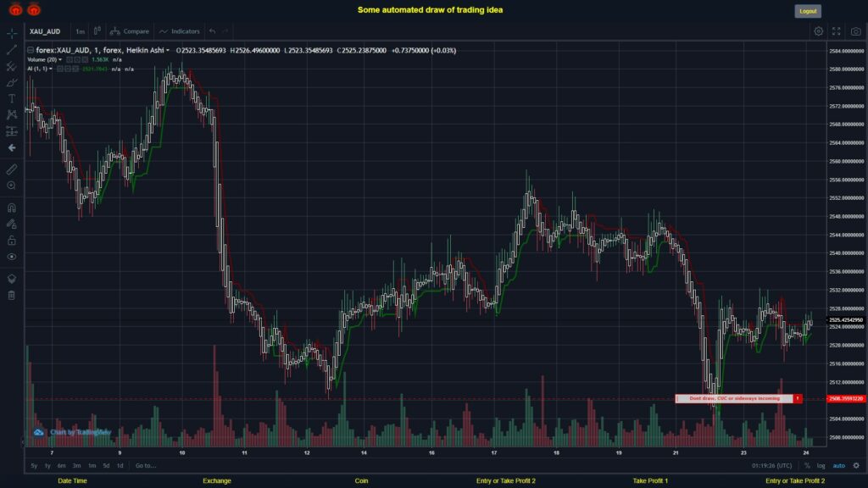Click the Logout button
Image resolution: width=868 pixels, height=488 pixels.
(x=808, y=11)
